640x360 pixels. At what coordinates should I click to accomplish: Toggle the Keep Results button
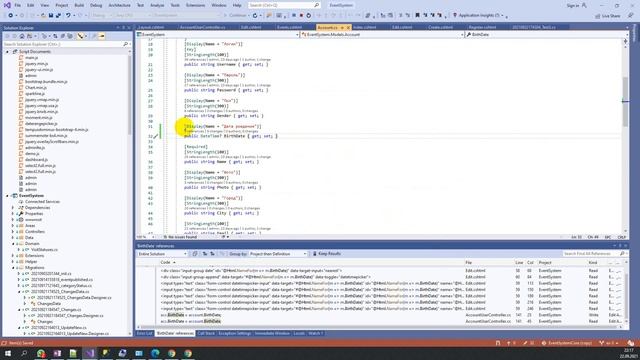327,254
